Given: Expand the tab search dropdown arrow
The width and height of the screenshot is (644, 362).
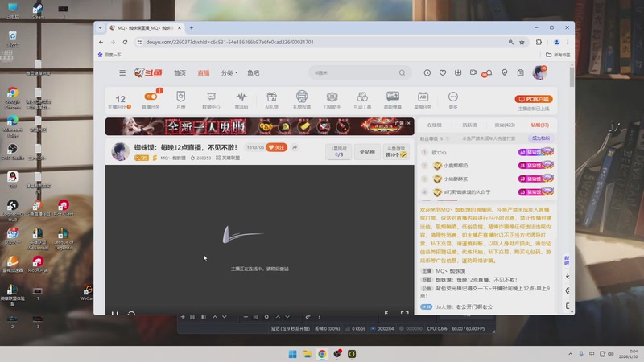Looking at the screenshot, I should pos(100,28).
